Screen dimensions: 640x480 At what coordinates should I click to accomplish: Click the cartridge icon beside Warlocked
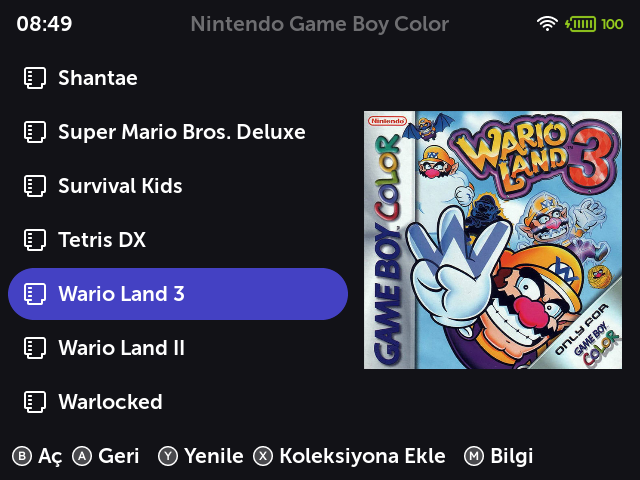(x=35, y=402)
